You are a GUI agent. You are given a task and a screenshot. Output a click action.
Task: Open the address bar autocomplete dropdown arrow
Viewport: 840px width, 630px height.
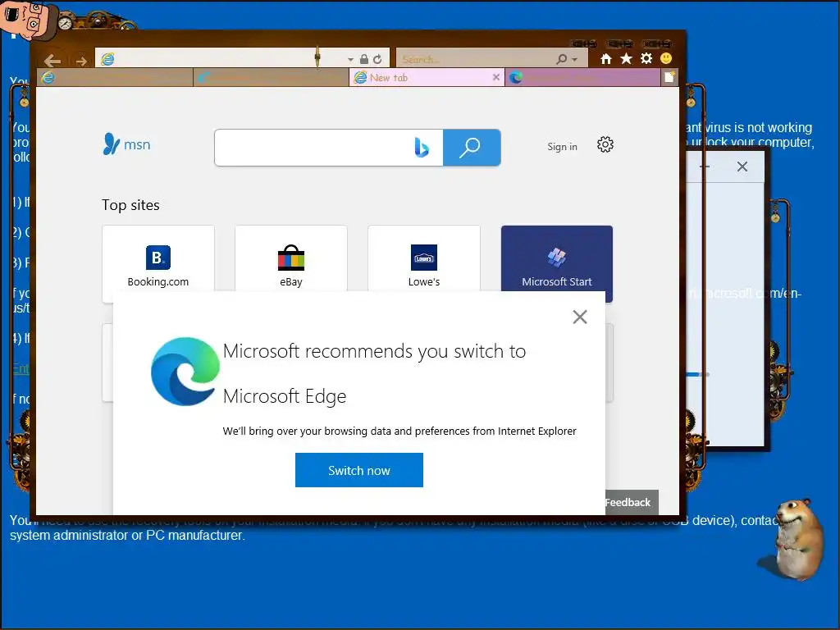point(350,59)
